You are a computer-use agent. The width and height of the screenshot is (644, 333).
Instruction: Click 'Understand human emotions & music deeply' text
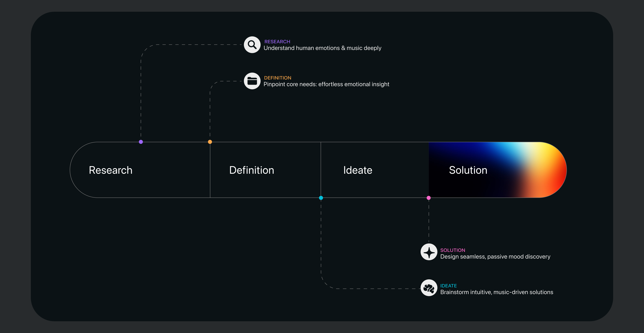[322, 48]
